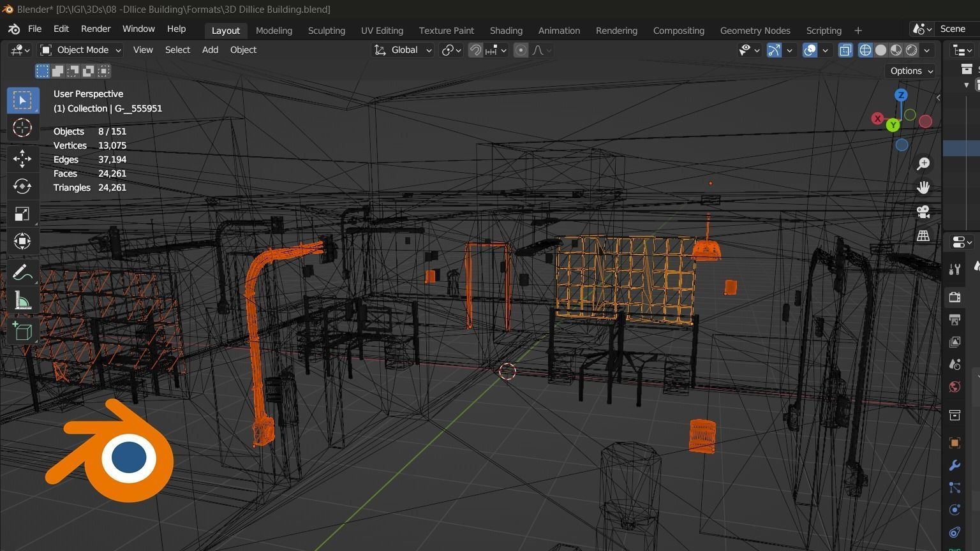Open the editor type dropdown
This screenshot has width=980, height=551.
pyautogui.click(x=21, y=50)
